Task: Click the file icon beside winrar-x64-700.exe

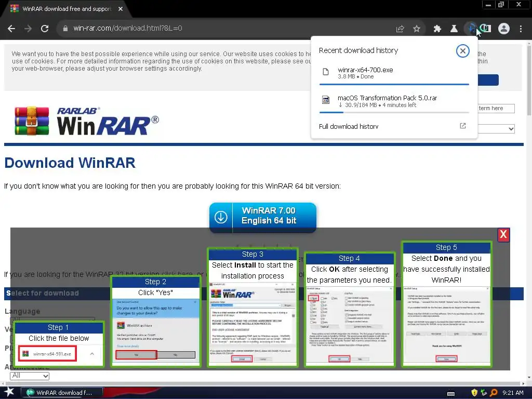Action: coord(326,72)
